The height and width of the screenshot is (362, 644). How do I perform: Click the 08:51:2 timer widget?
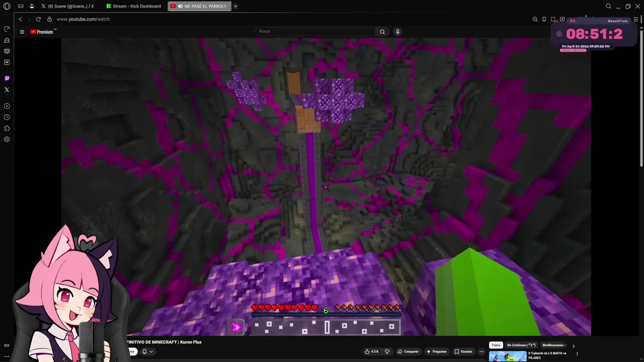pos(594,34)
